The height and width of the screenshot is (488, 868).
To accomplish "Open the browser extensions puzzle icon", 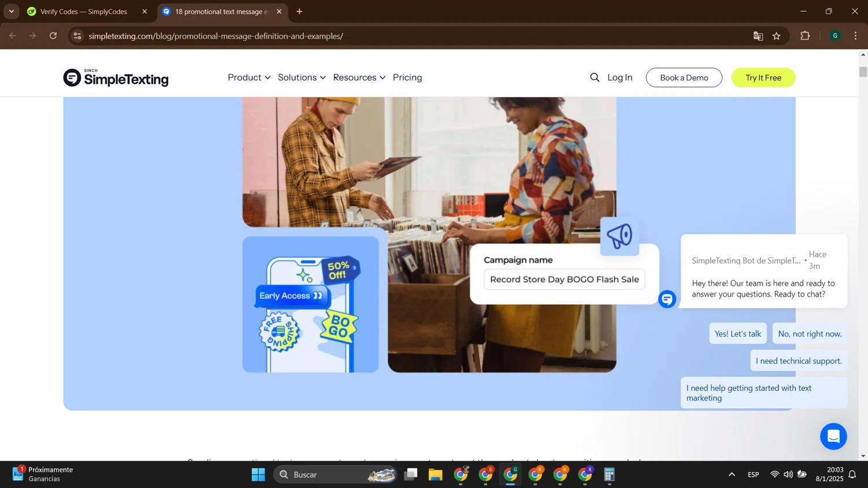I will click(x=805, y=36).
